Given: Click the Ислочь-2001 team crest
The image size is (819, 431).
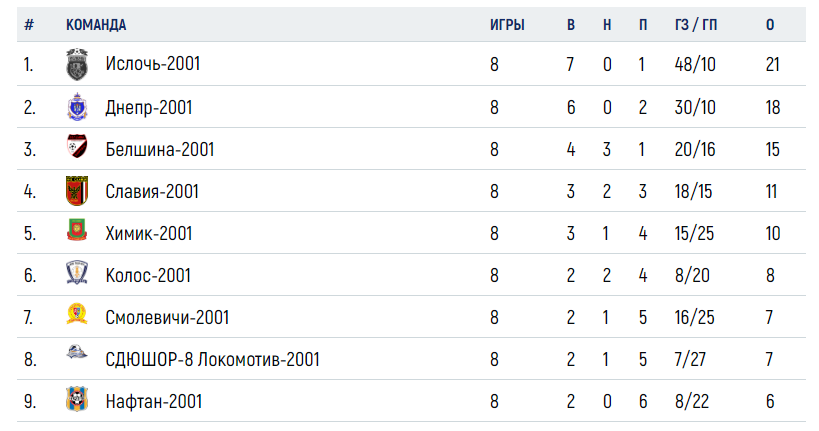Looking at the screenshot, I should pos(77,64).
